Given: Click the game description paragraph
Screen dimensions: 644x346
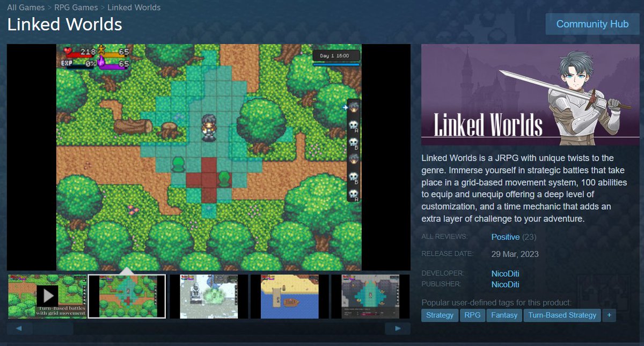Looking at the screenshot, I should point(524,189).
